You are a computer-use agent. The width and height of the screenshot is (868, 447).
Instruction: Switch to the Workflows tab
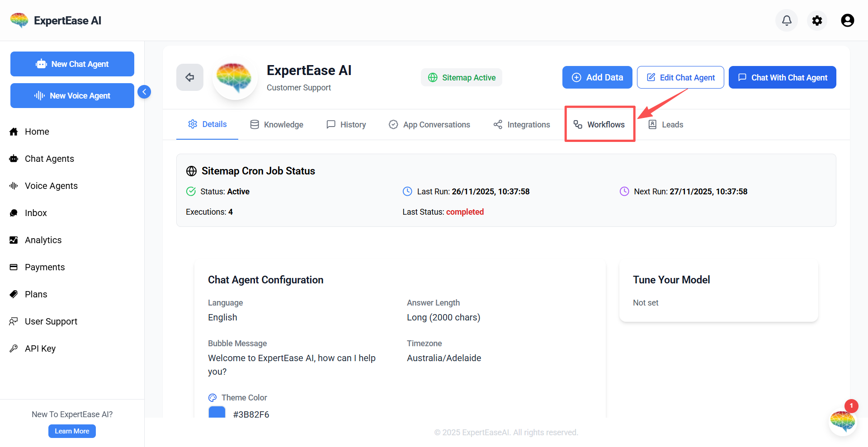599,124
